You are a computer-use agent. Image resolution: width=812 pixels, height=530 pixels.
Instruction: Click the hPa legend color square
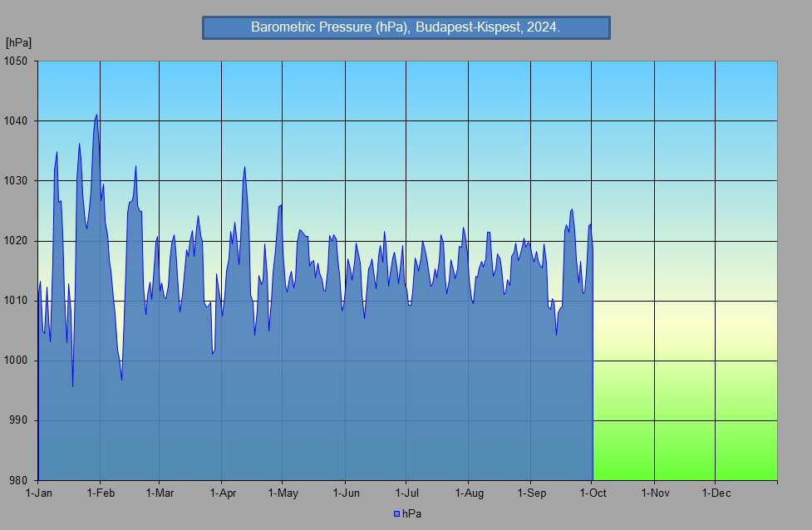(397, 514)
